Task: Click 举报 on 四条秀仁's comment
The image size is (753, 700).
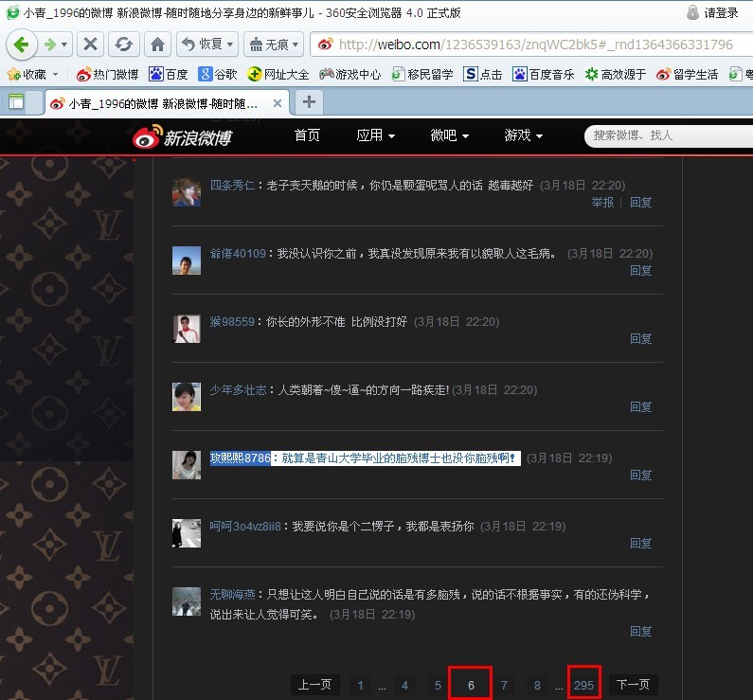Action: tap(602, 202)
